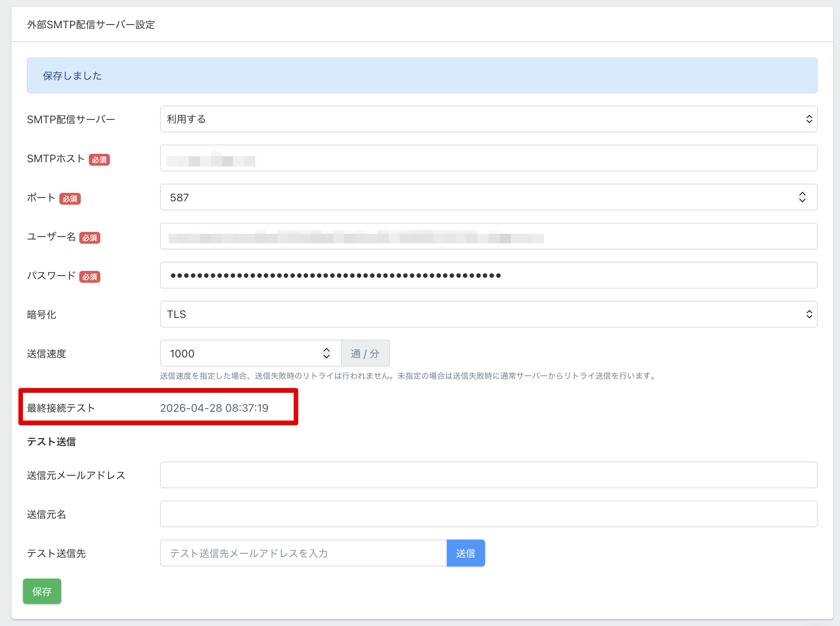Focus the パスワード field
This screenshot has height=626, width=840.
pyautogui.click(x=488, y=276)
